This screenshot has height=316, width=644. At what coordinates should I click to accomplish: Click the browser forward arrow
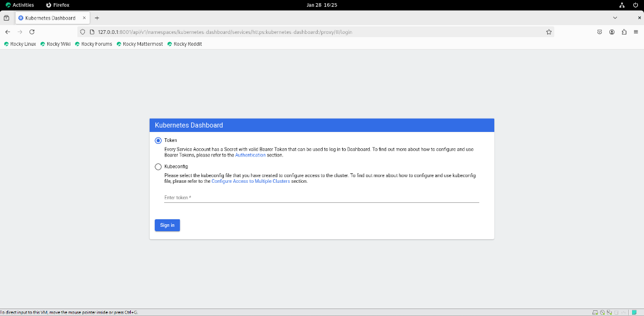click(x=19, y=32)
